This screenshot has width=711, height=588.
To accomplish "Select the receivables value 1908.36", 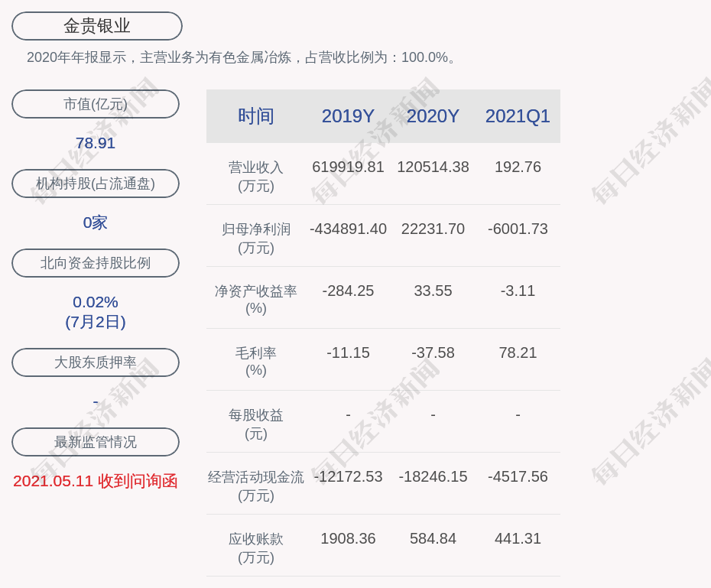I will 349,538.
